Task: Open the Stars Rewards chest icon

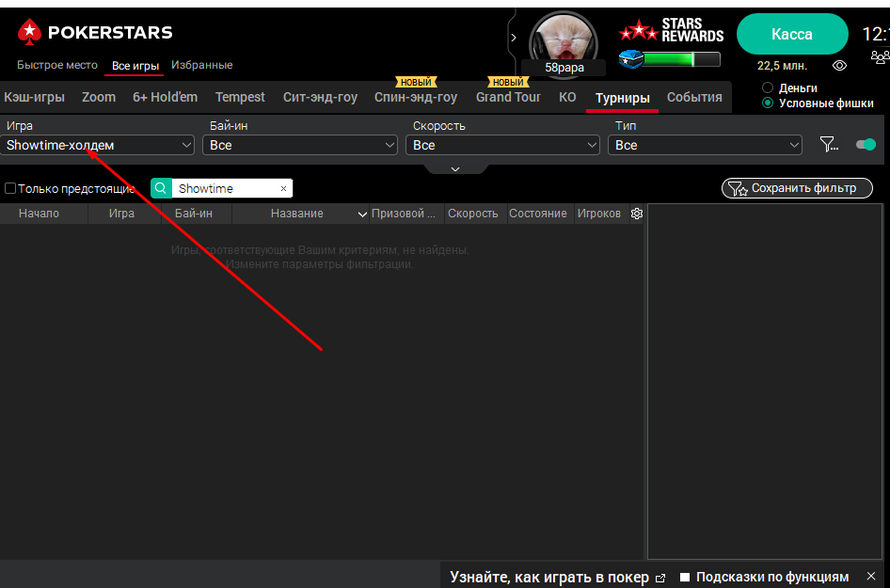Action: (630, 59)
